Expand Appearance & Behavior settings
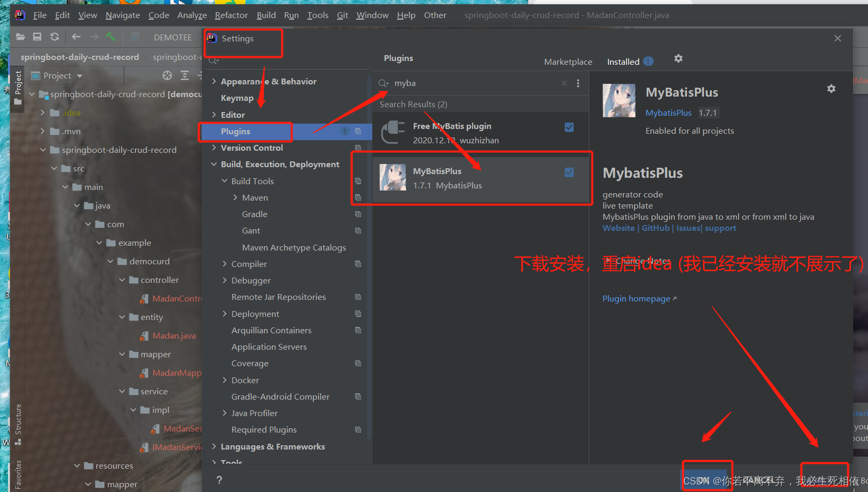The width and height of the screenshot is (868, 492). 214,81
